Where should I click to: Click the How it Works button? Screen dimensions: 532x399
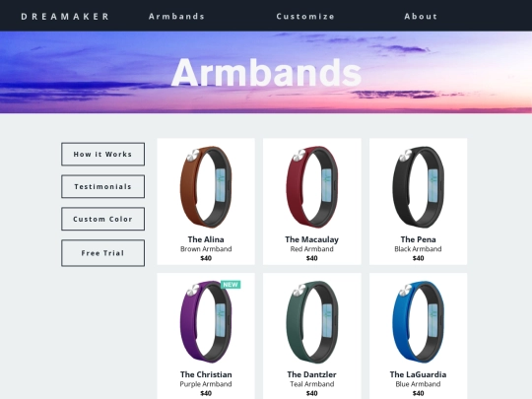coord(102,154)
